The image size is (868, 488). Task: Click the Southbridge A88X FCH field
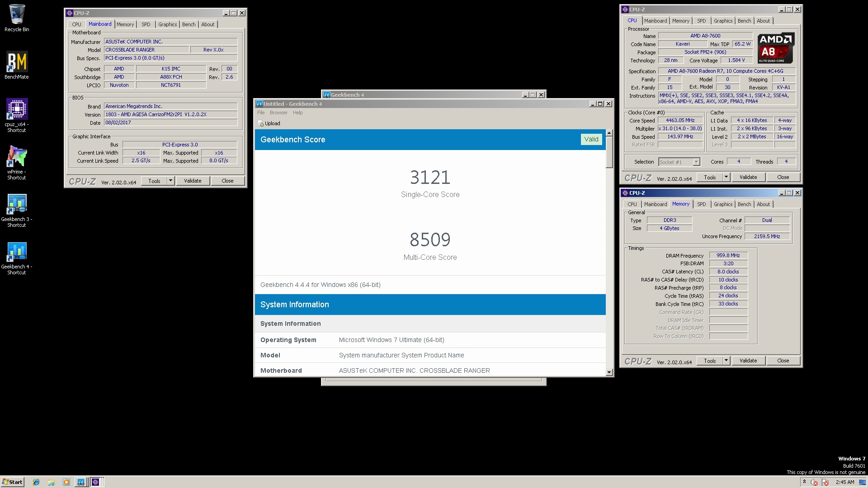click(x=171, y=77)
